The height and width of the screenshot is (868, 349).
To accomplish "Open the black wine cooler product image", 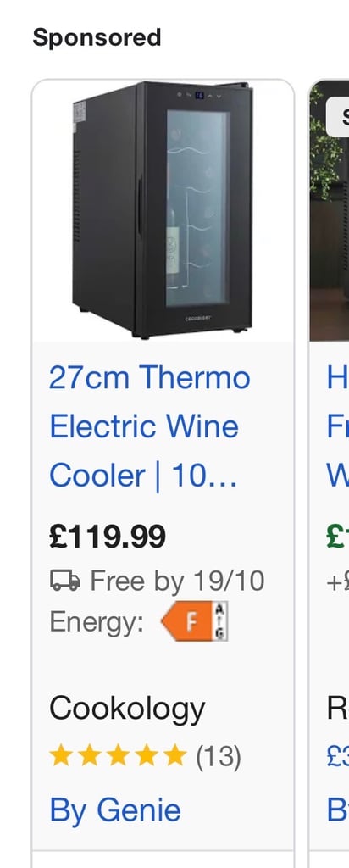I will pyautogui.click(x=163, y=210).
